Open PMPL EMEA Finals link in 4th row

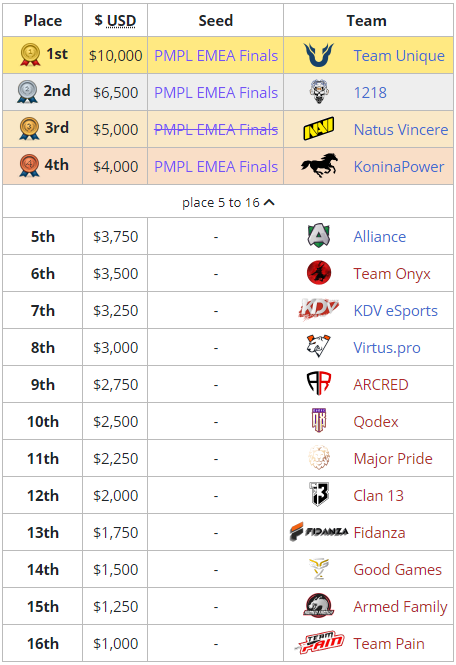click(216, 166)
